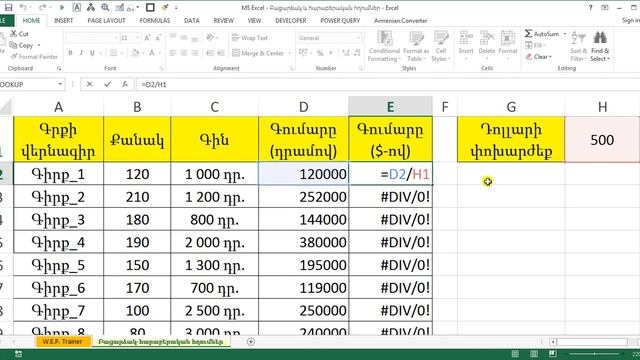
Task: Click the zoom magnifier icon in Quick Access Toolbar
Action: tap(105, 7)
